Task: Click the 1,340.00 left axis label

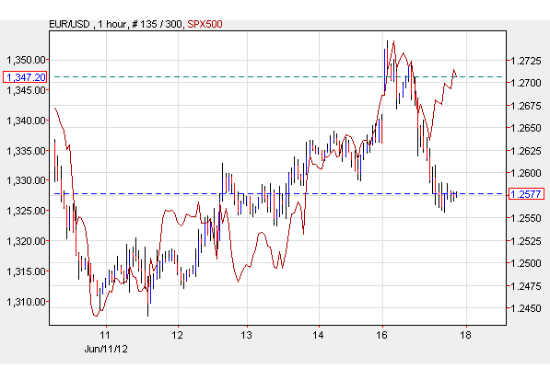Action: coord(27,121)
